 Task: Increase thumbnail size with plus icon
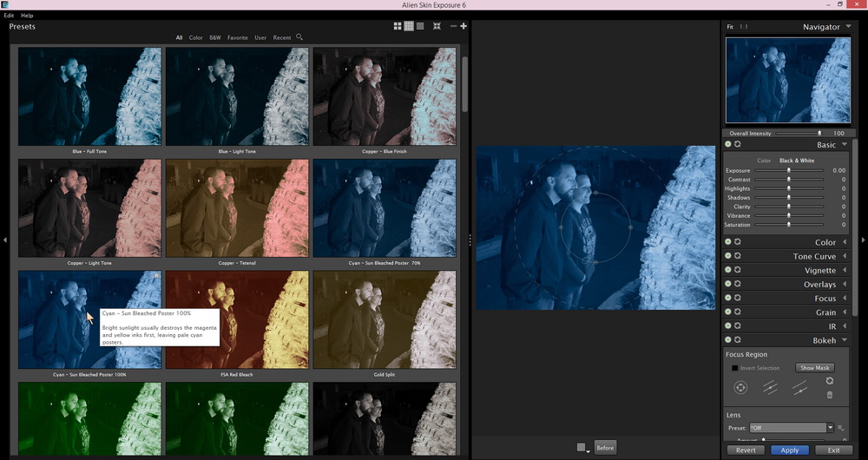click(x=464, y=26)
